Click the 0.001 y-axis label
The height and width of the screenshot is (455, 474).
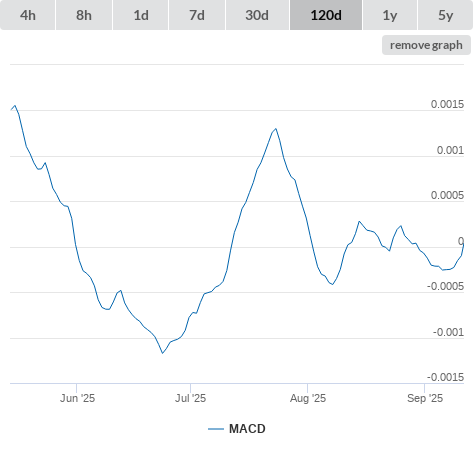tap(450, 150)
